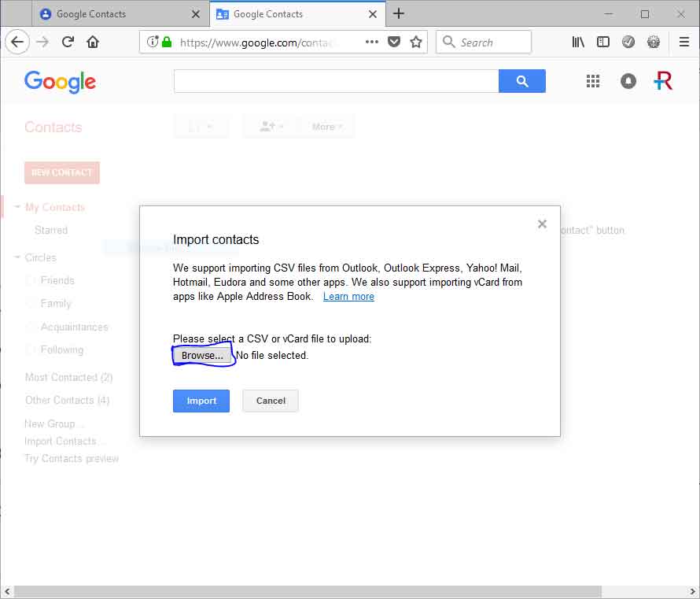Close the second Google Contacts tab
Screen dimensions: 700x599
coord(373,14)
